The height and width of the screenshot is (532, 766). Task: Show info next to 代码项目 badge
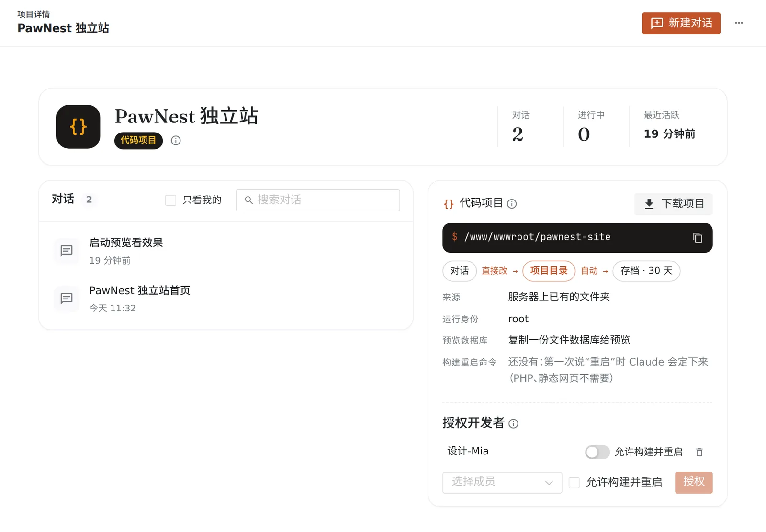click(176, 140)
